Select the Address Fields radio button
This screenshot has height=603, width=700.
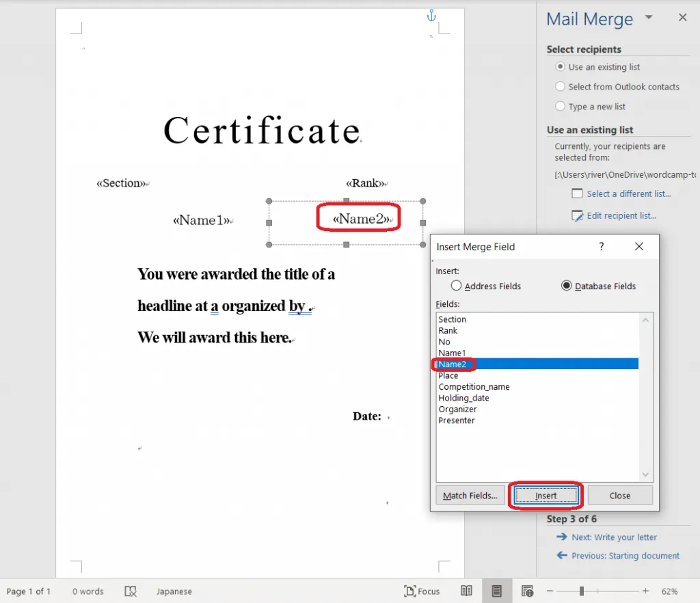(457, 286)
